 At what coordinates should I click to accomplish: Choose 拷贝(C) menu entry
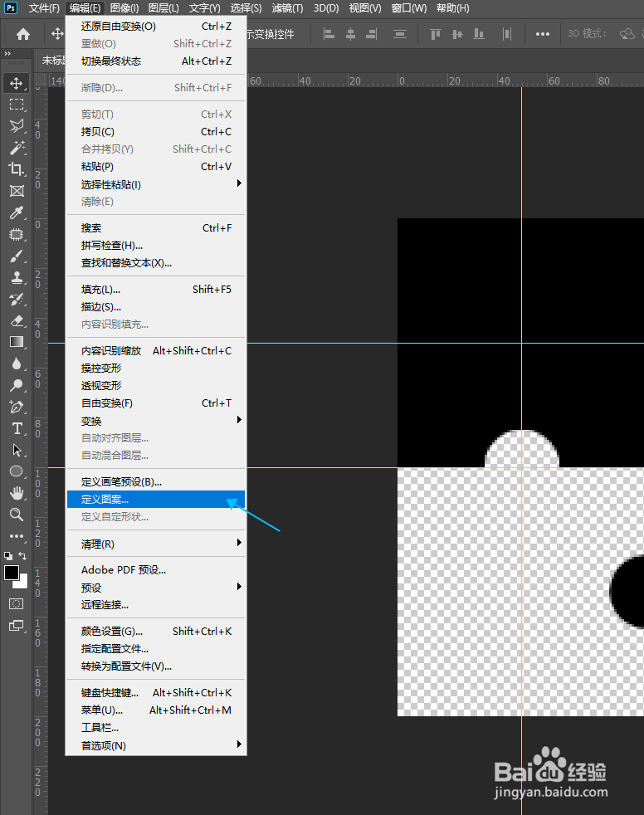pyautogui.click(x=156, y=132)
